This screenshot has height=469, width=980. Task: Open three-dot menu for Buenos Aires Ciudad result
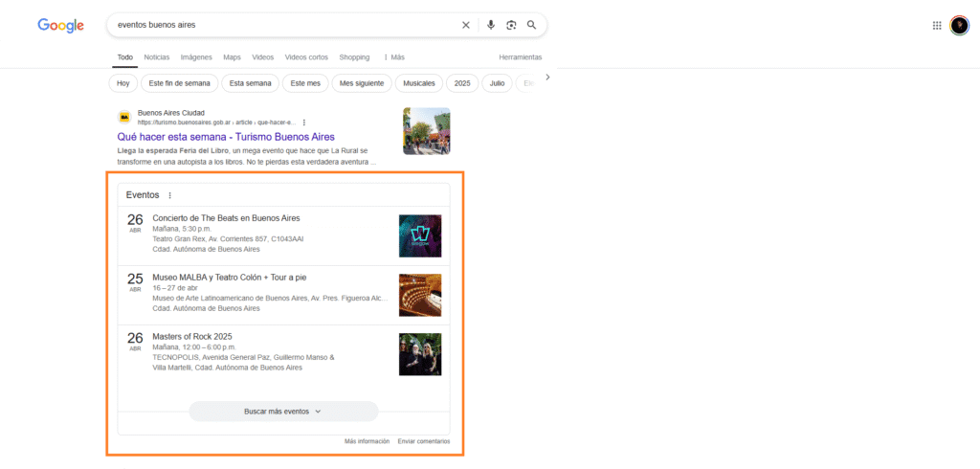[304, 123]
